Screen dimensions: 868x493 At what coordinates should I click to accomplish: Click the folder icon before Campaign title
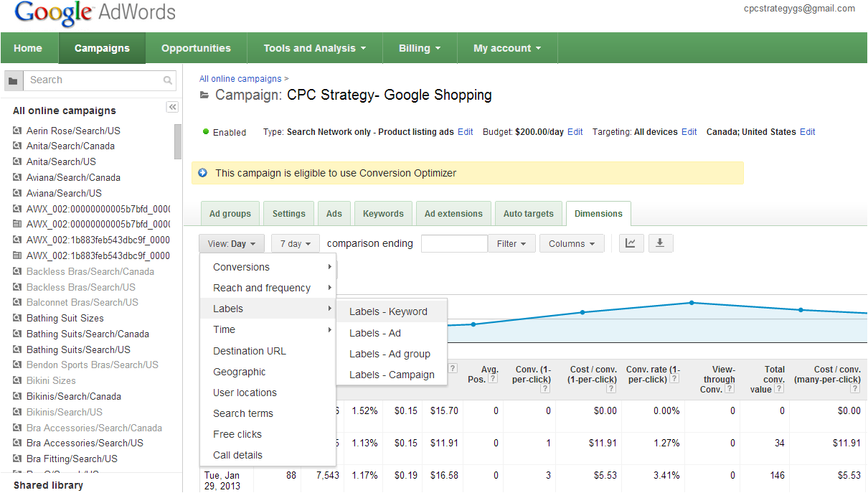coord(204,95)
